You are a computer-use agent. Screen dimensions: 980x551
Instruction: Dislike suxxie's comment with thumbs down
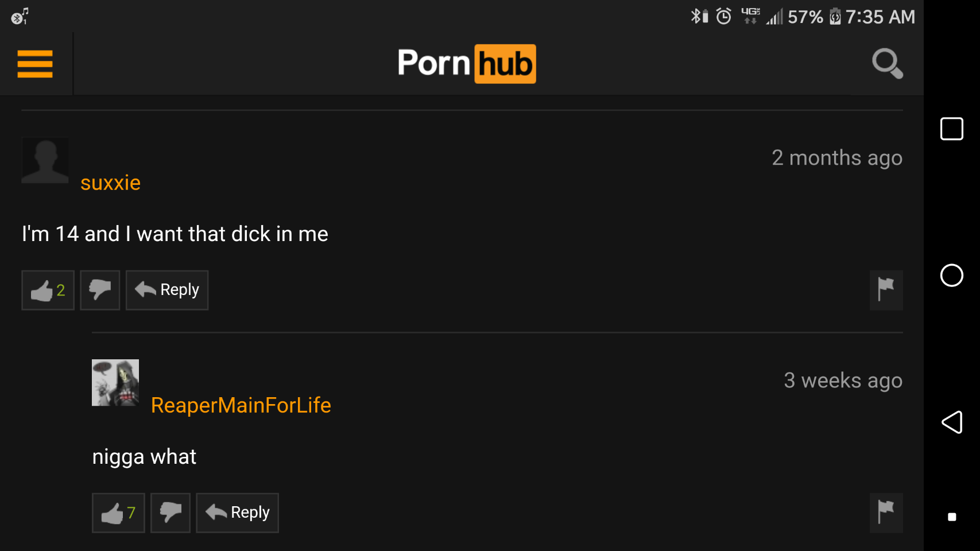click(x=100, y=290)
